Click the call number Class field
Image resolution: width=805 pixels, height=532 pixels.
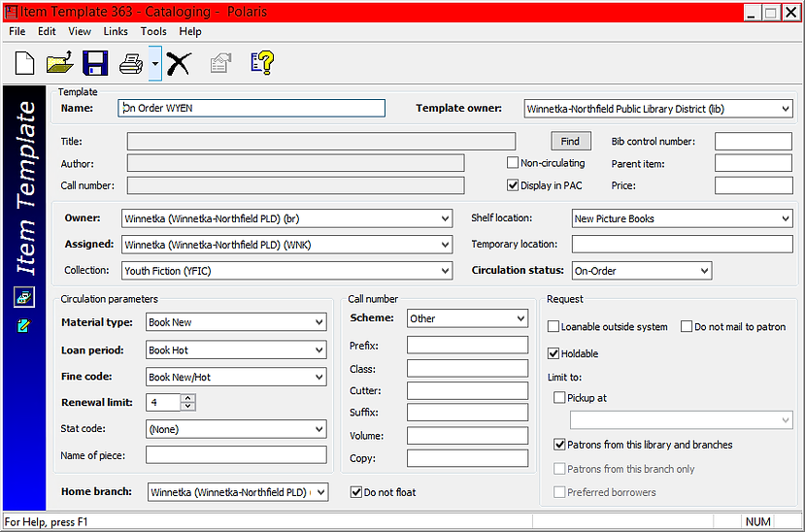tap(467, 368)
